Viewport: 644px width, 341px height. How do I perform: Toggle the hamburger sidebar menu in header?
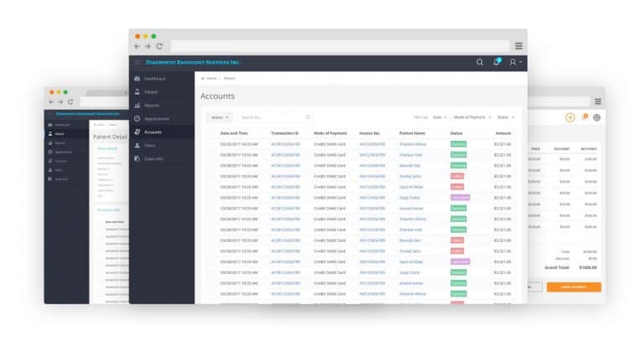click(138, 62)
